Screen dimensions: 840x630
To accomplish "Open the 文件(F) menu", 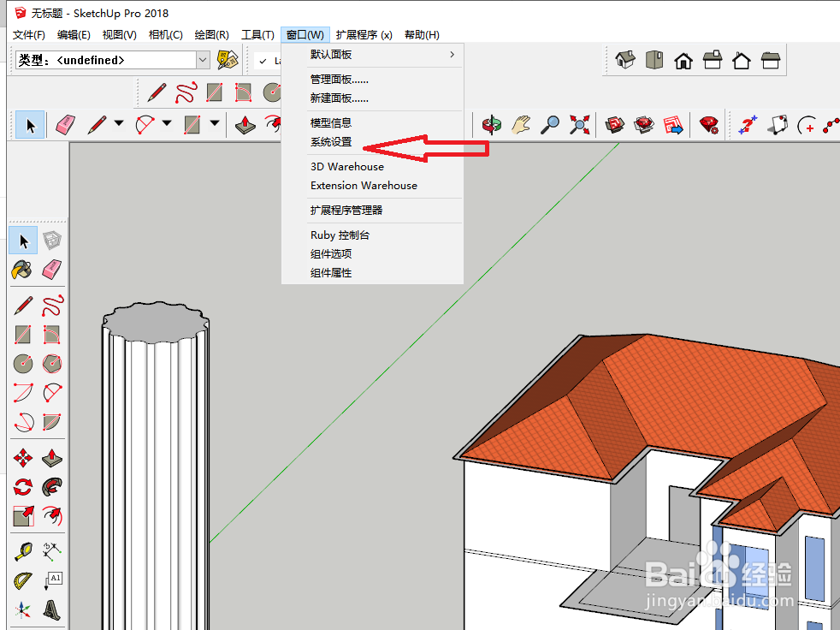I will [x=28, y=35].
